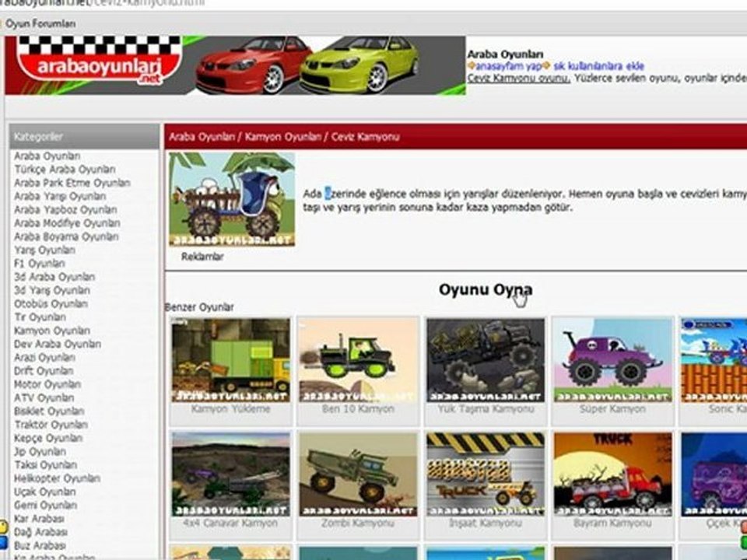Open the İnşaat Kamyonu game thumbnail
The height and width of the screenshot is (560, 747).
click(x=486, y=474)
